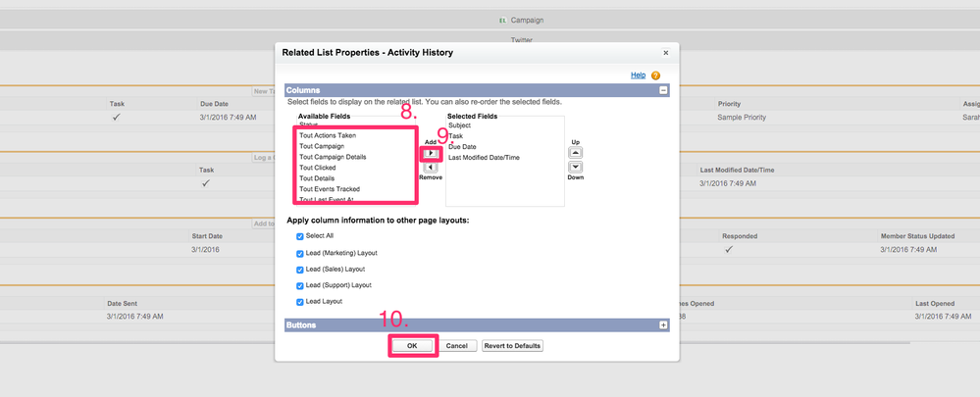980x397 pixels.
Task: Toggle Lead (Sales) Layout checkbox
Action: [x=300, y=270]
